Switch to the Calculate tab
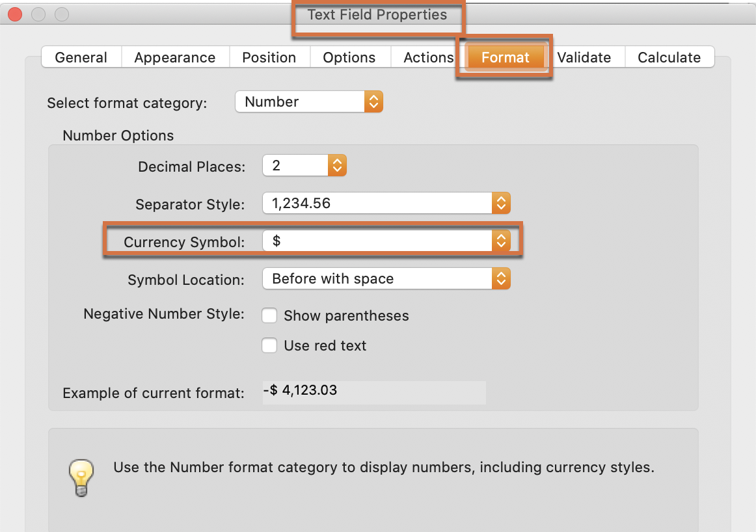Image resolution: width=756 pixels, height=532 pixels. (x=669, y=57)
